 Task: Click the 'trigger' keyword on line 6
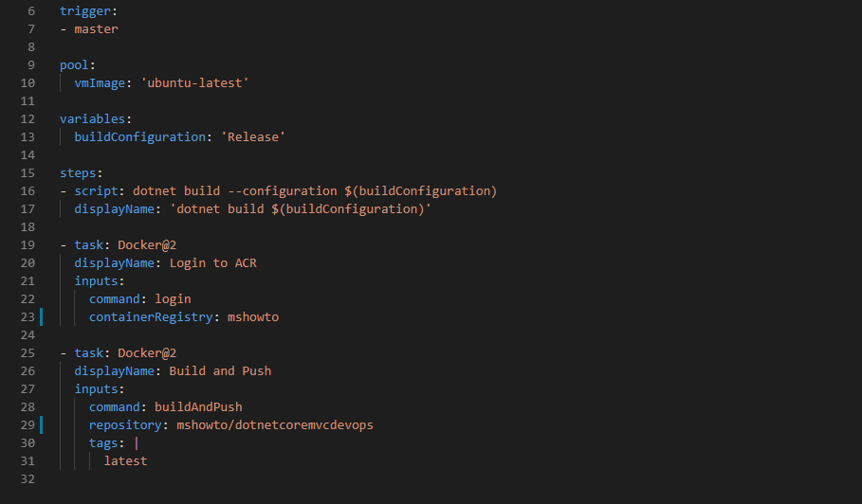pyautogui.click(x=85, y=11)
